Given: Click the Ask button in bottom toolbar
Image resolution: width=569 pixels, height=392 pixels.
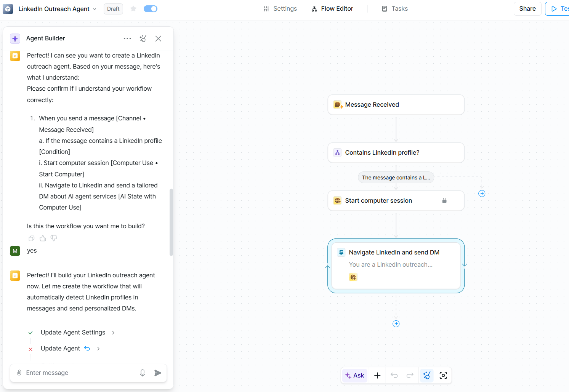Looking at the screenshot, I should tap(355, 375).
